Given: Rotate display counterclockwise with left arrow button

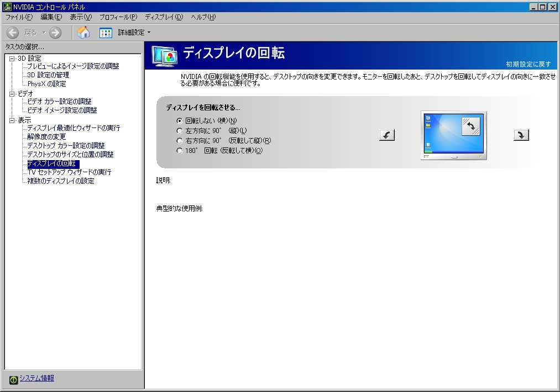Looking at the screenshot, I should click(x=387, y=135).
